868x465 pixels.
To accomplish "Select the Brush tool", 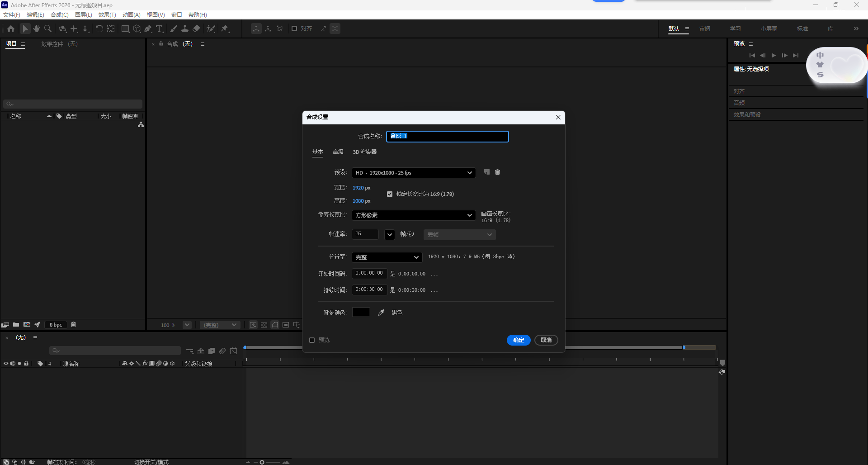I will click(x=174, y=28).
